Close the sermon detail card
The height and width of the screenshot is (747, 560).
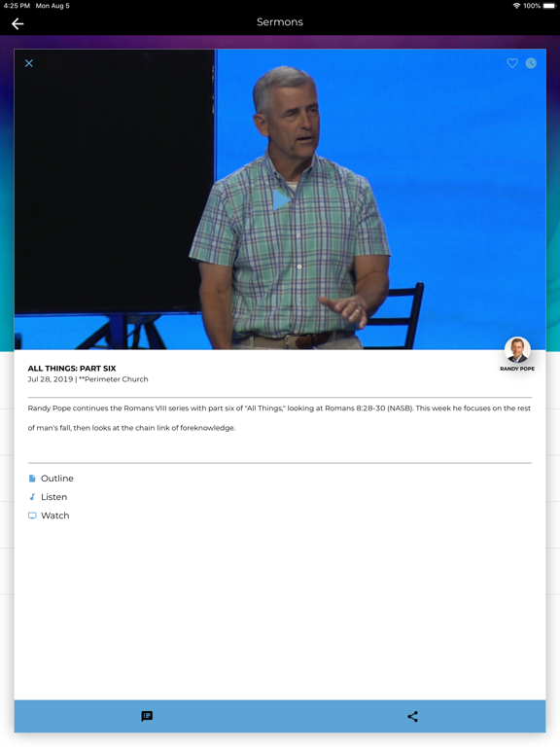pos(29,63)
